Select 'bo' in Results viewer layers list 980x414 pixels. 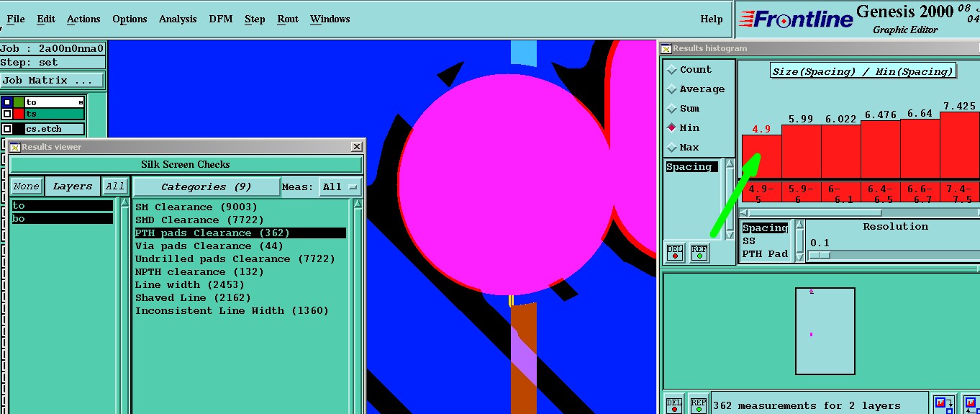click(x=62, y=218)
